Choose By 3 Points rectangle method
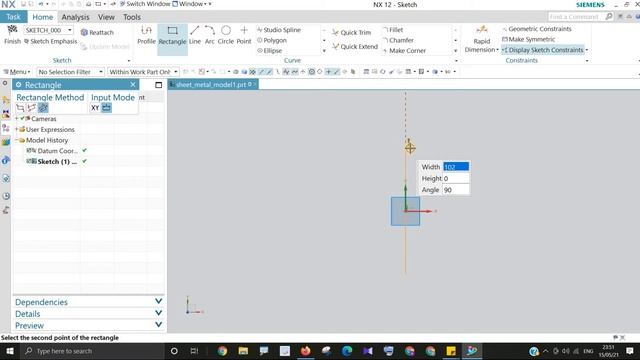640x360 pixels. 31,108
